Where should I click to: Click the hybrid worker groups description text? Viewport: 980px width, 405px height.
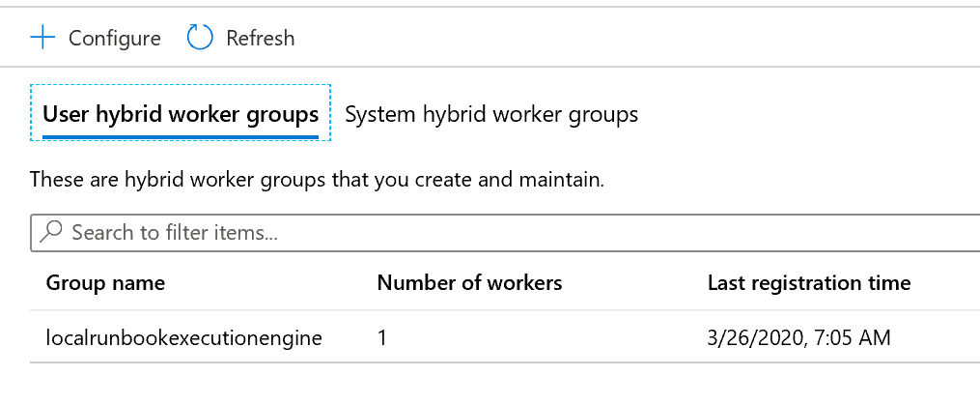(x=317, y=180)
